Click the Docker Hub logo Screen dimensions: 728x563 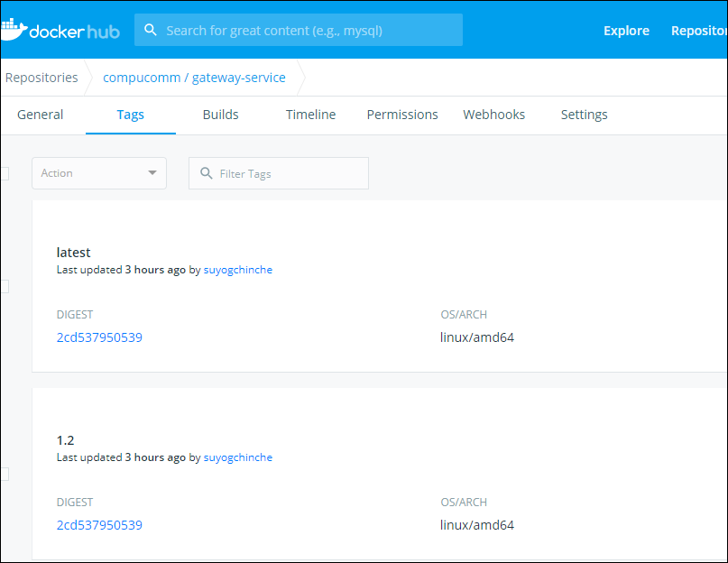[x=60, y=30]
